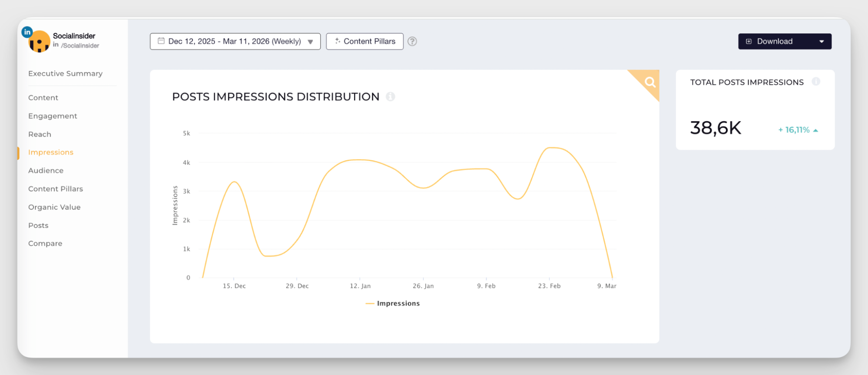Viewport: 868px width, 375px height.
Task: Toggle the Impressions legend series
Action: (393, 303)
